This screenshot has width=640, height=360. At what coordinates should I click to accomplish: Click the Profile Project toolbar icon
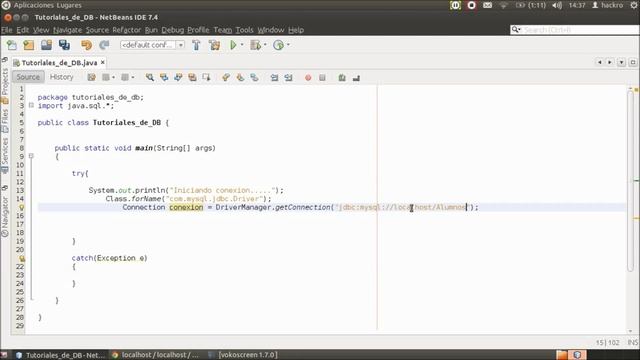278,45
